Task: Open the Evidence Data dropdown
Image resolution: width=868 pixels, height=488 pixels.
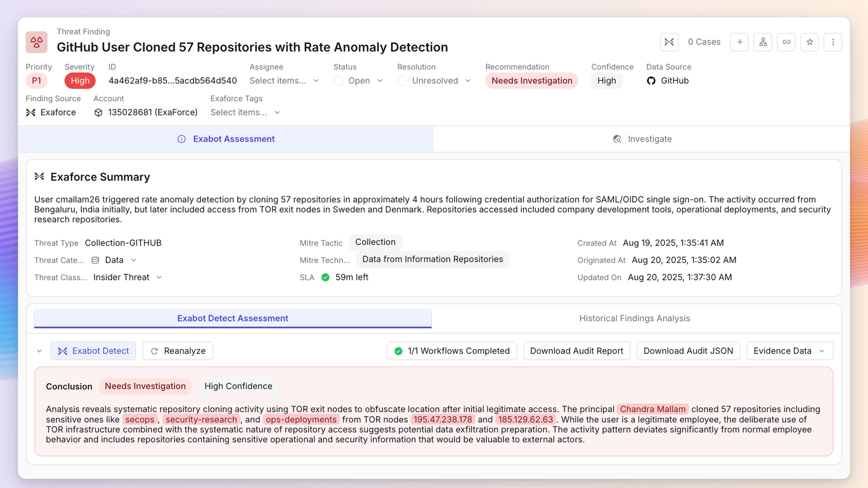Action: 789,351
